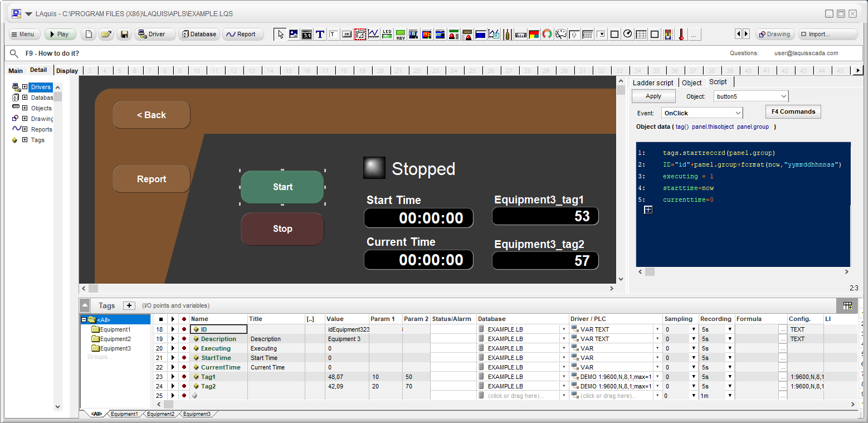Click the Import button
868x423 pixels.
click(828, 34)
